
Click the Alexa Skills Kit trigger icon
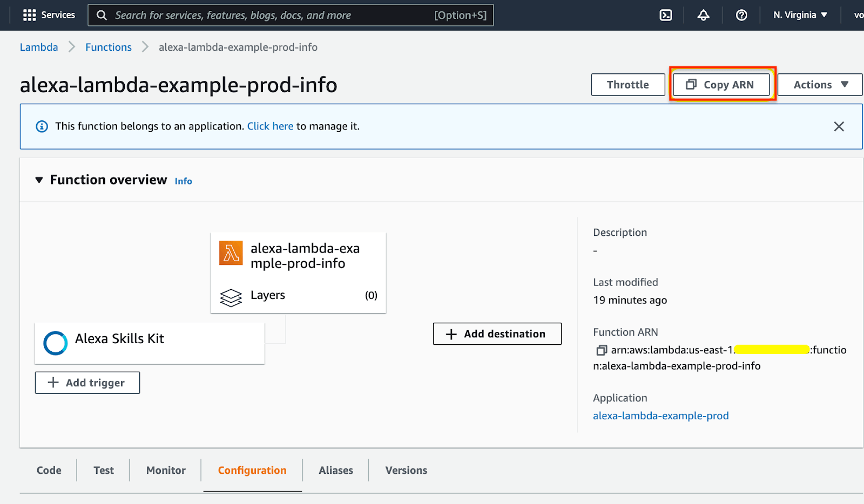click(x=55, y=343)
